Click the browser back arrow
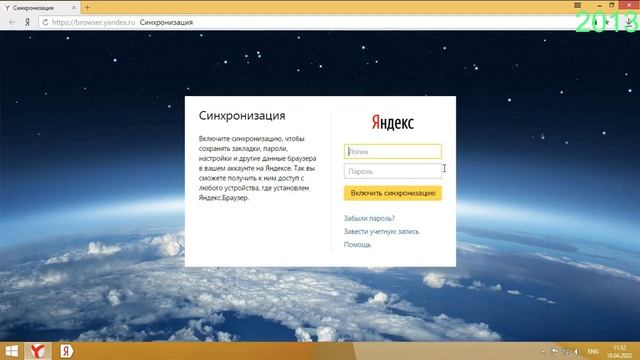The width and height of the screenshot is (640, 360). [x=12, y=22]
